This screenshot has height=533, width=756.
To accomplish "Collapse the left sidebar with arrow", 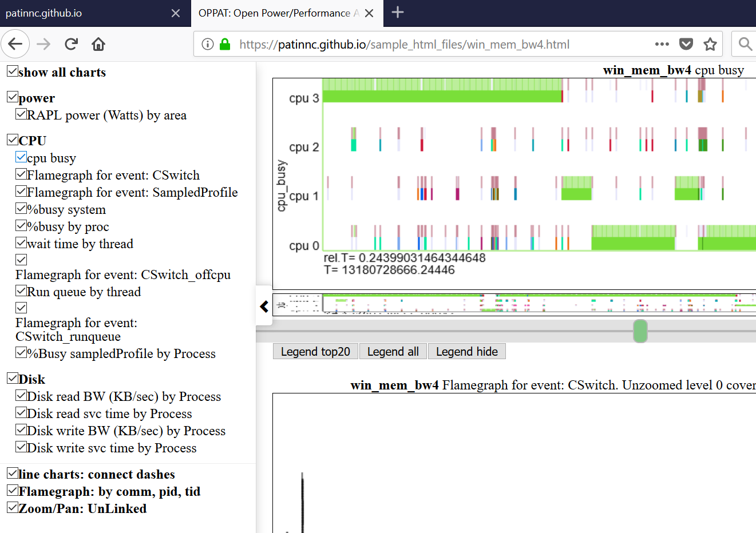I will point(264,307).
